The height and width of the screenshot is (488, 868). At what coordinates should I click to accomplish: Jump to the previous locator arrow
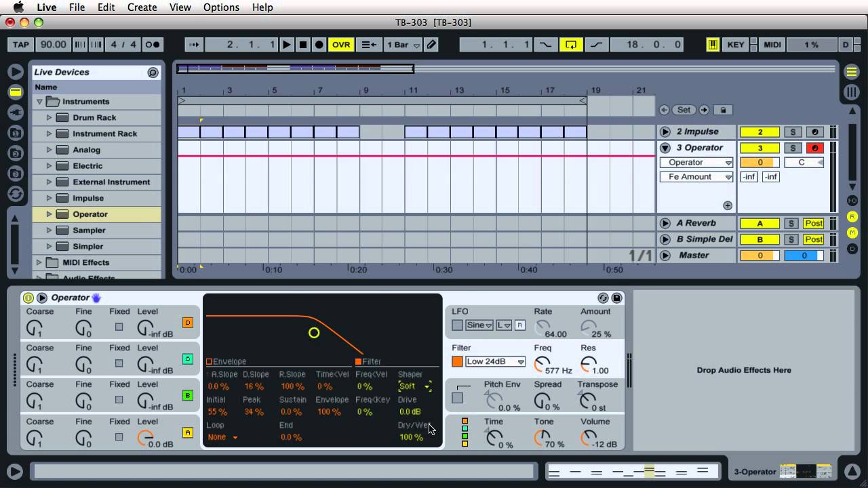click(x=665, y=110)
